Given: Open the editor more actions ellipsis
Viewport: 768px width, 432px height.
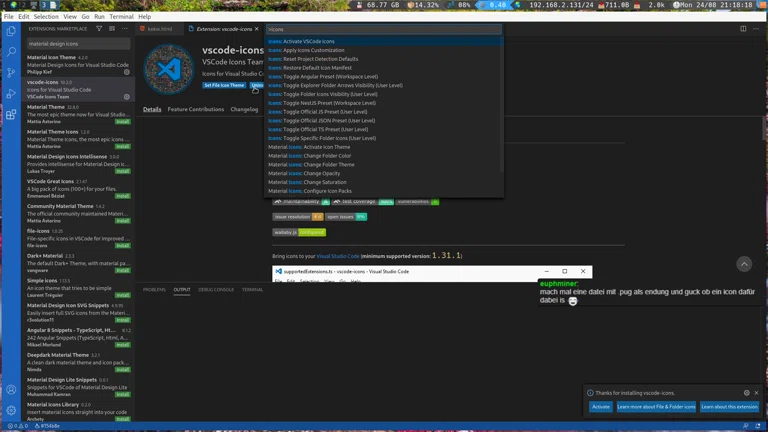Looking at the screenshot, I should pos(756,29).
